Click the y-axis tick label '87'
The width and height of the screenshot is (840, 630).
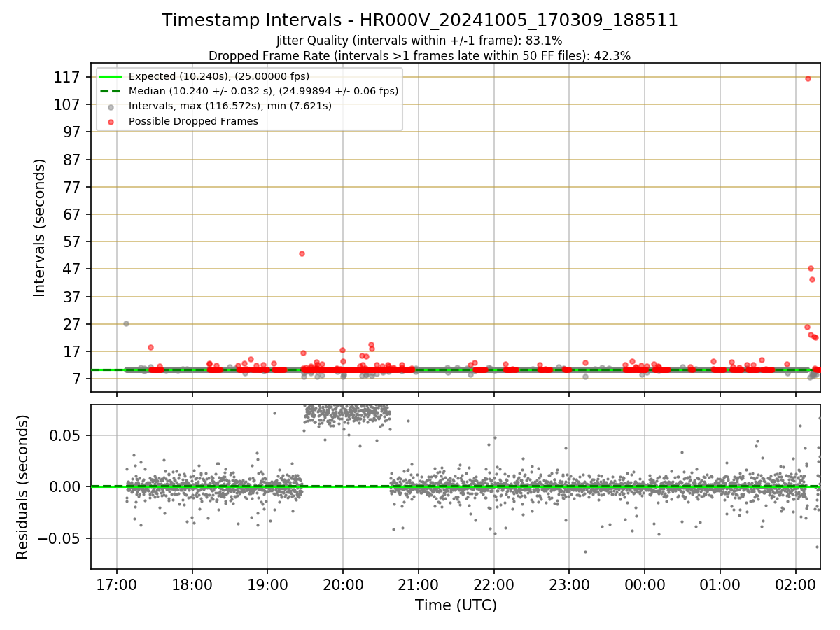click(72, 160)
